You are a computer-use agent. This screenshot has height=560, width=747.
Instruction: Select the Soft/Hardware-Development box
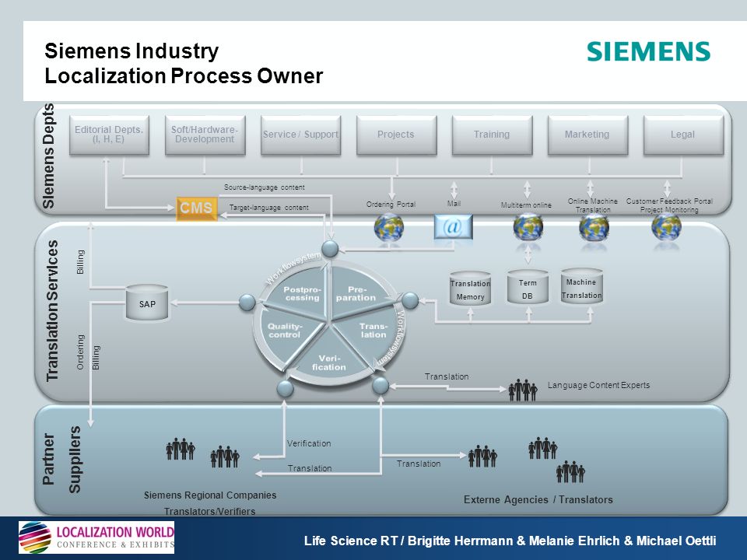pyautogui.click(x=205, y=135)
